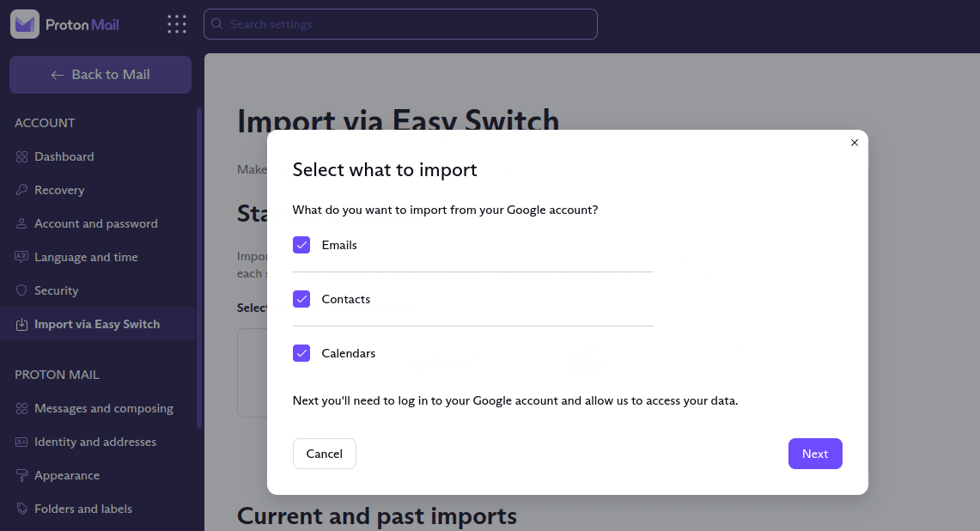Screen dimensions: 980x531
Task: Click the Search settings field
Action: coord(400,23)
